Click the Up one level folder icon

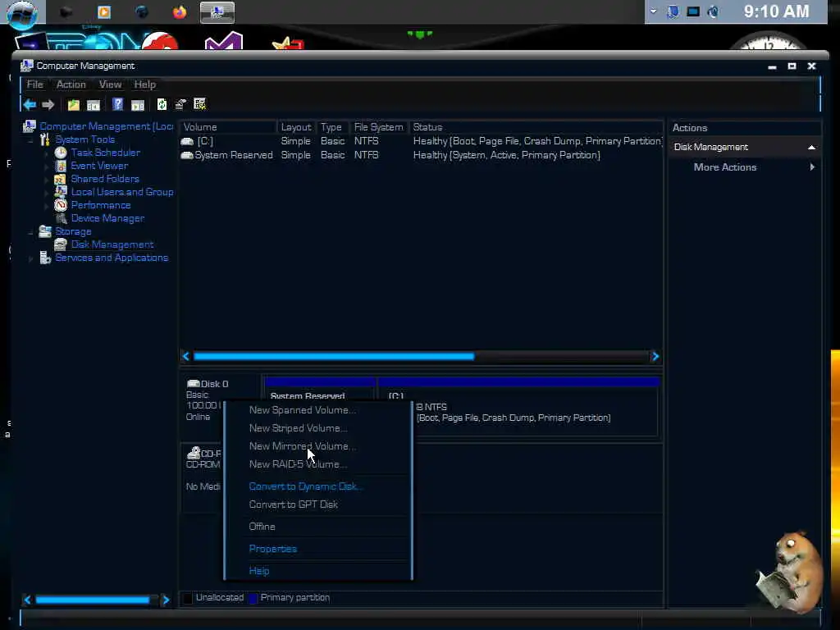(73, 105)
